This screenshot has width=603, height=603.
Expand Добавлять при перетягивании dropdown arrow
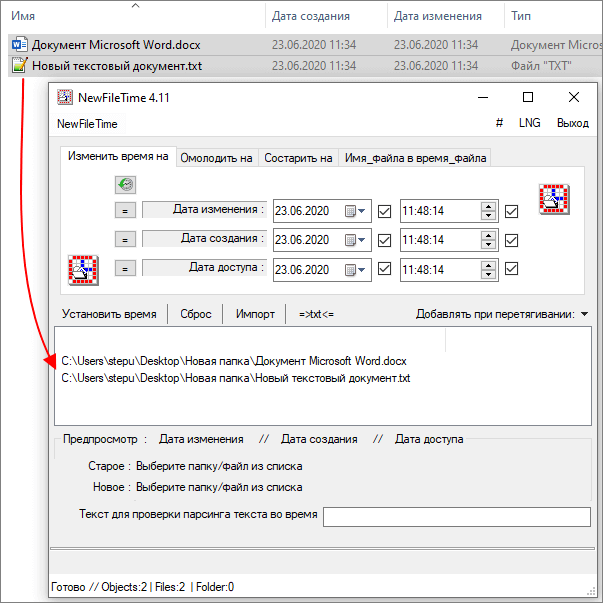point(585,314)
